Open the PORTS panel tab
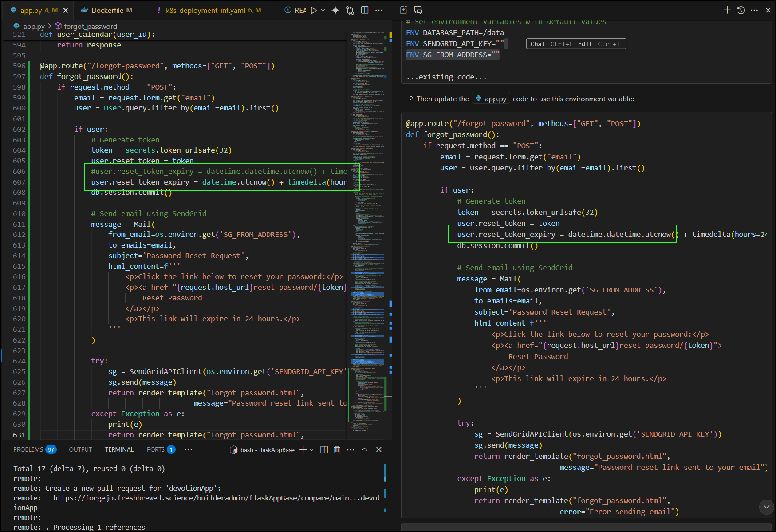Viewport: 776px width, 532px height. [x=161, y=449]
